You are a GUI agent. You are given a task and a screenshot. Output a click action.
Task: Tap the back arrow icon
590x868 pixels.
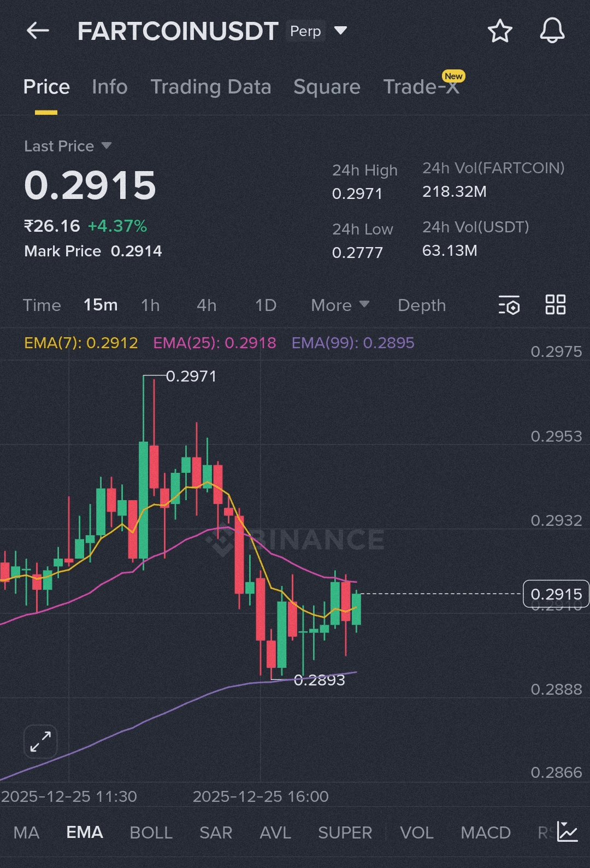coord(38,31)
